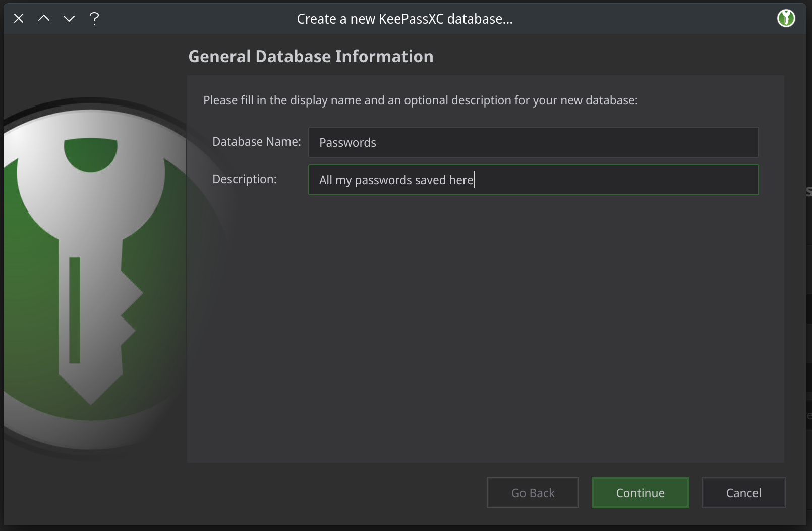
Task: Click the General Database Information heading
Action: [x=311, y=56]
